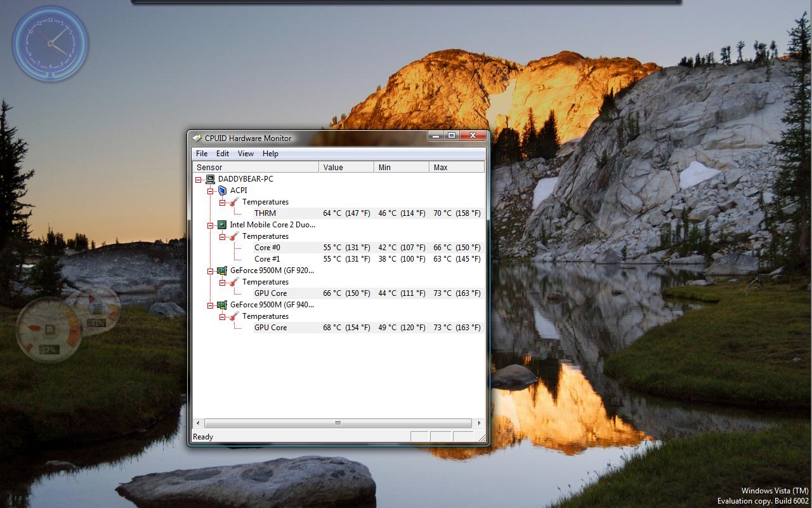The width and height of the screenshot is (812, 508).
Task: Click GPU Core value 66 °C (150 °F)
Action: (346, 293)
